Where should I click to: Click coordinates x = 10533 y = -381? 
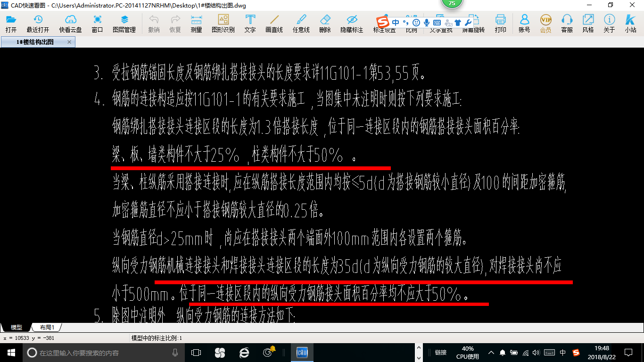tap(28, 338)
